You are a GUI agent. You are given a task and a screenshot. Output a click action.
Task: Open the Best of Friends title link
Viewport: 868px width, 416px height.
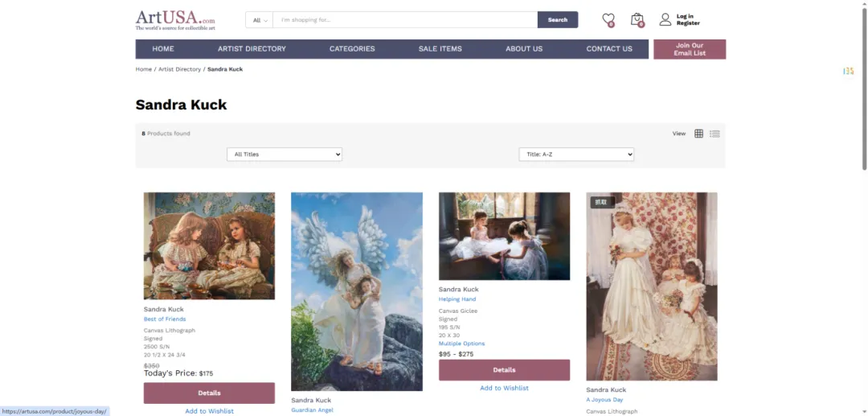tap(165, 319)
